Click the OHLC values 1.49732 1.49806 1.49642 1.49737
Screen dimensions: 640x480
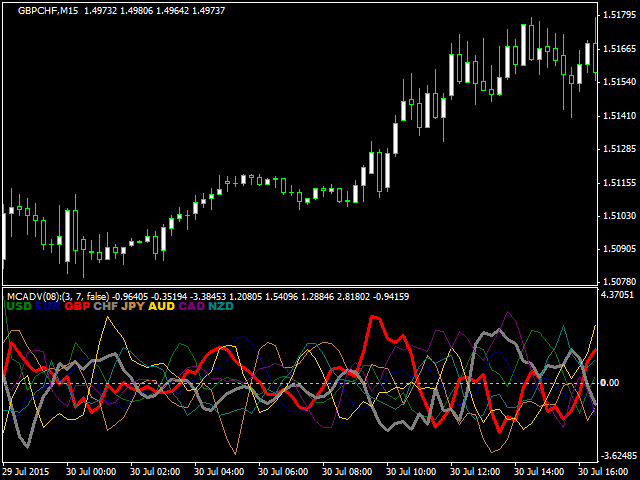(155, 11)
